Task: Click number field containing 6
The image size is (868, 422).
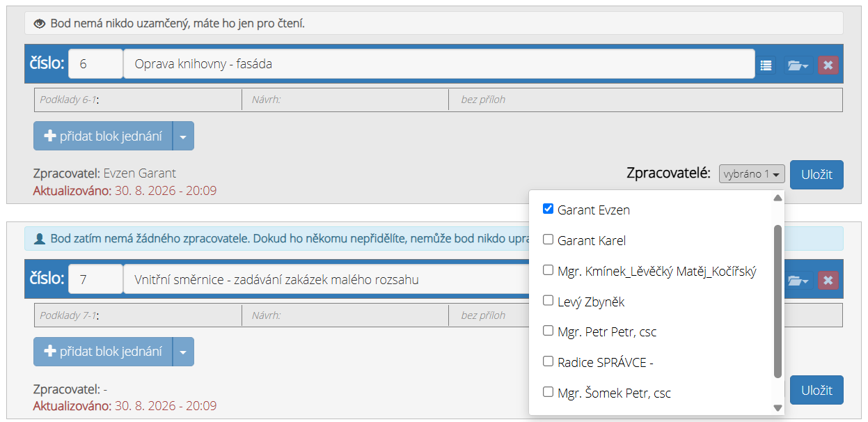Action: coord(95,64)
